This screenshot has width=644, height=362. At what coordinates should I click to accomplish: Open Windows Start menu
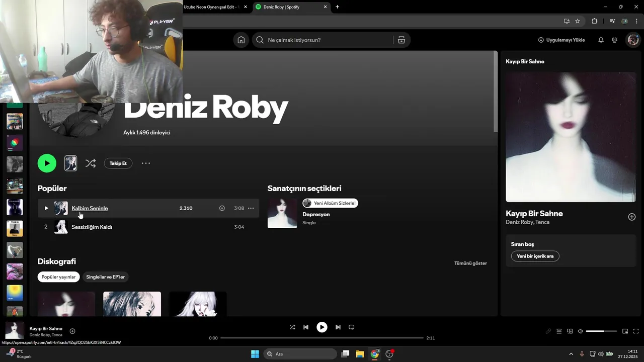click(x=255, y=354)
